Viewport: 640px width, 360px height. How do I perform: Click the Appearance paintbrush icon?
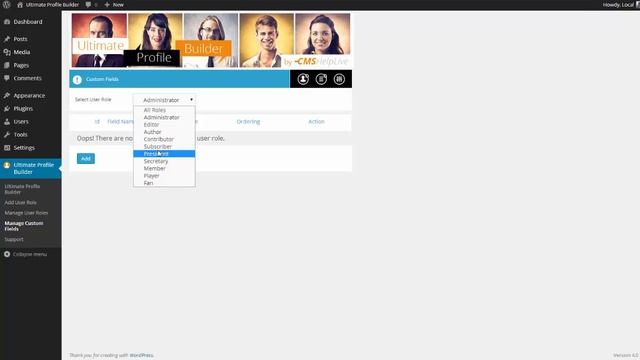7,96
